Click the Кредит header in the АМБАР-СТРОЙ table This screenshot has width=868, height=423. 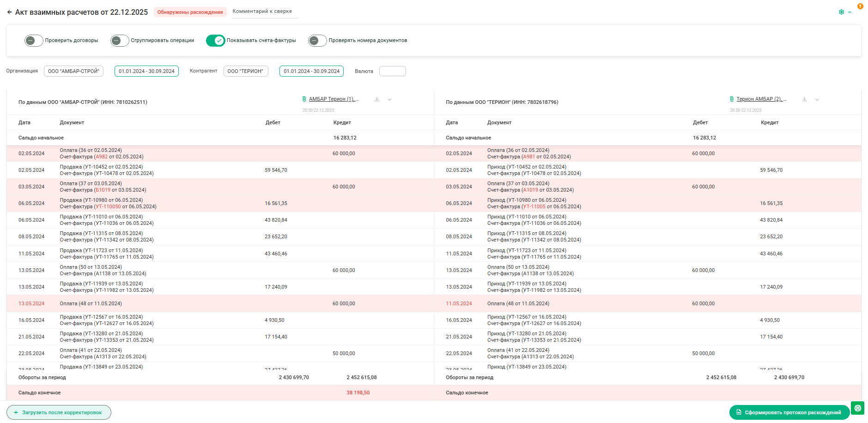[342, 123]
